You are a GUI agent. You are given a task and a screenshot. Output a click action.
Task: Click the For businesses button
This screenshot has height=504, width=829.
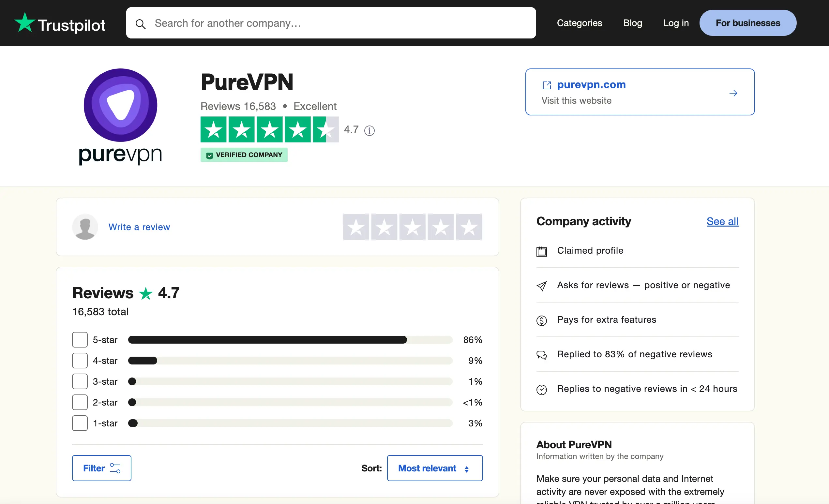[747, 23]
